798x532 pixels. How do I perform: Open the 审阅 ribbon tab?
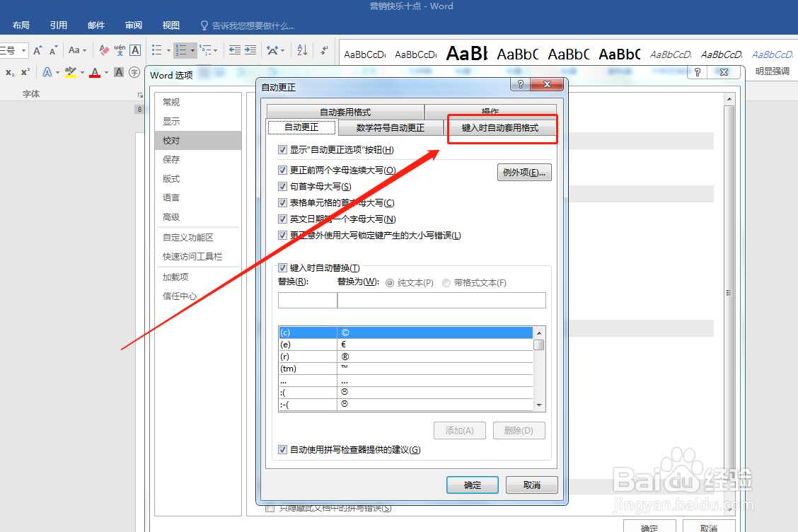[133, 25]
